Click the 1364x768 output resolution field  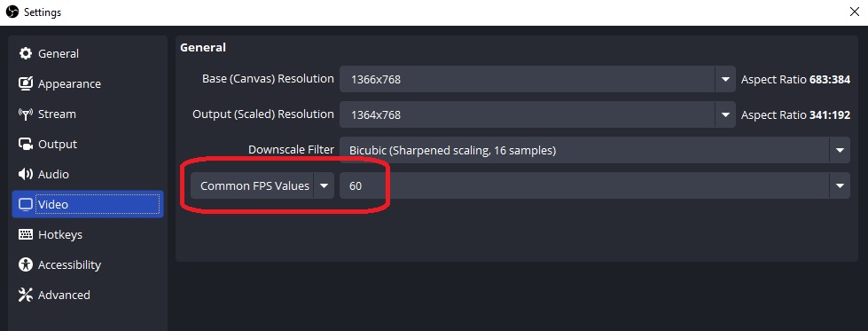(527, 115)
